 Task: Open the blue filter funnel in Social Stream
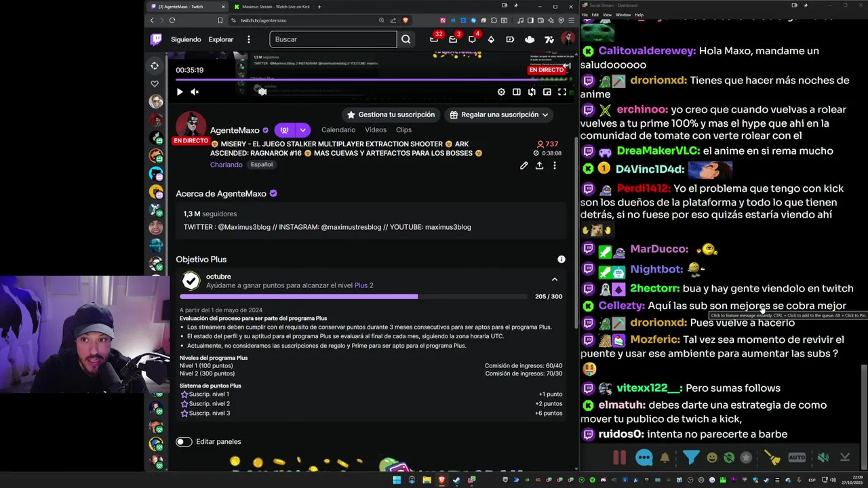click(x=690, y=457)
